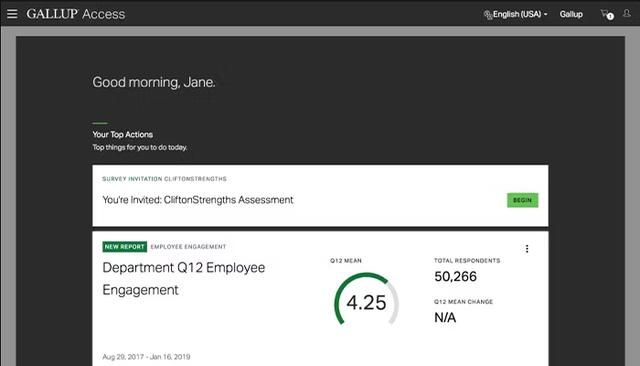Click the Q12 Mean Change N/A value

point(445,317)
